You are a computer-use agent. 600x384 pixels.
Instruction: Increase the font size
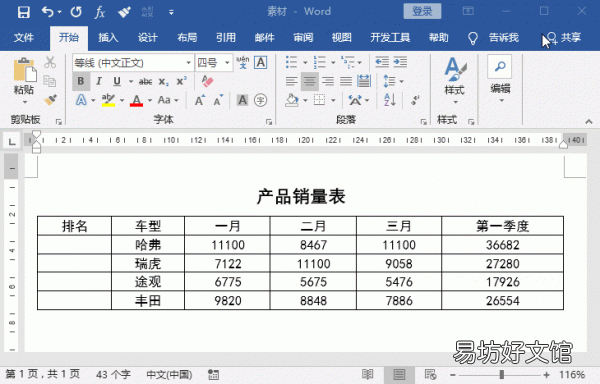pyautogui.click(x=200, y=101)
